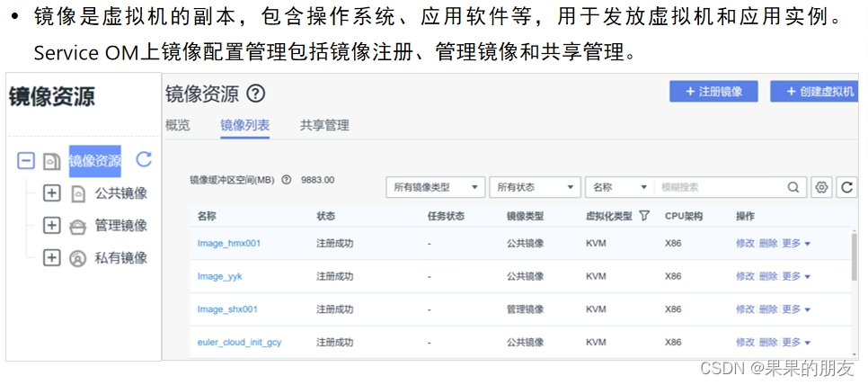Select 私有镜像 in the tree

[x=120, y=257]
